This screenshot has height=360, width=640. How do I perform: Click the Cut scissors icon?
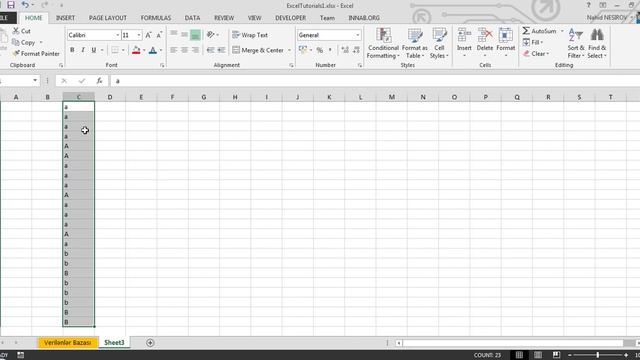point(16,31)
